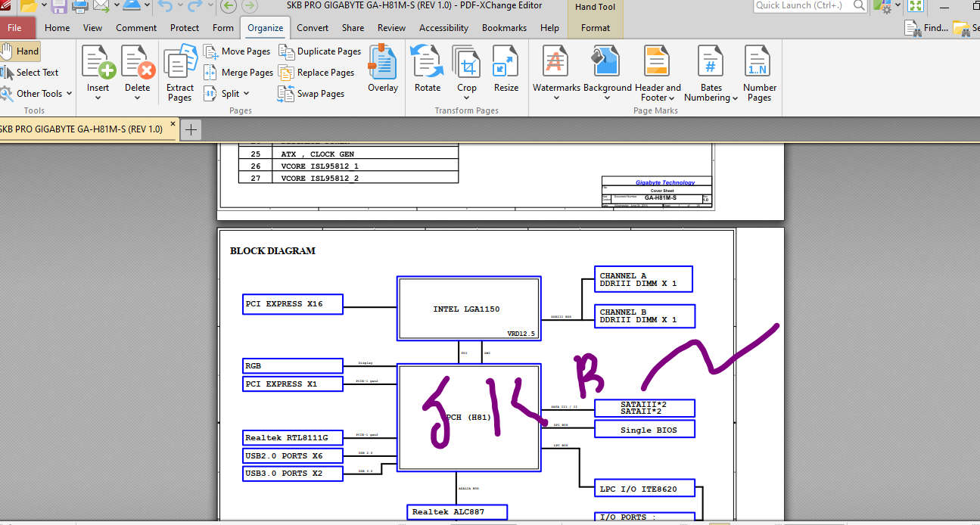
Task: Switch to the View tab
Action: point(93,28)
